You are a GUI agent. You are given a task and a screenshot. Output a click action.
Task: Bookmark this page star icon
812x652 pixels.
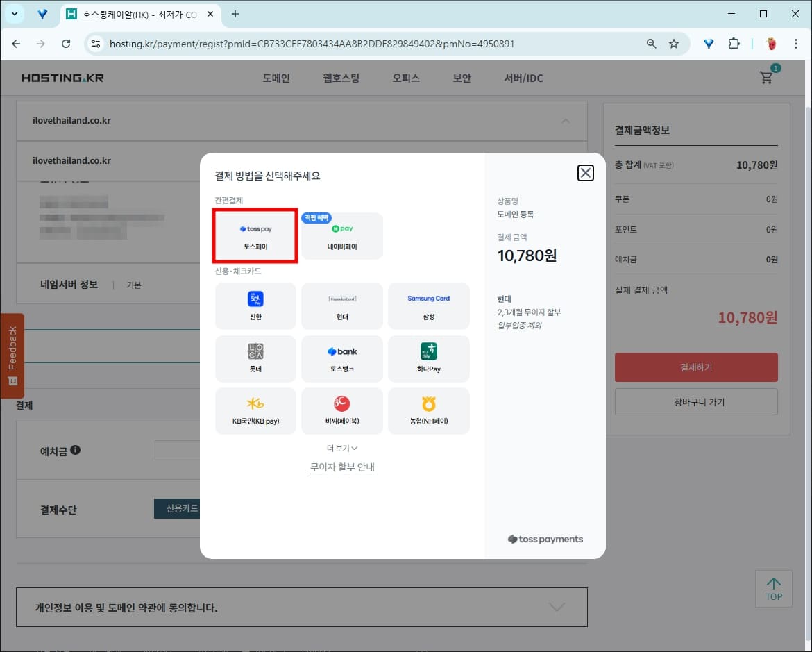(673, 44)
